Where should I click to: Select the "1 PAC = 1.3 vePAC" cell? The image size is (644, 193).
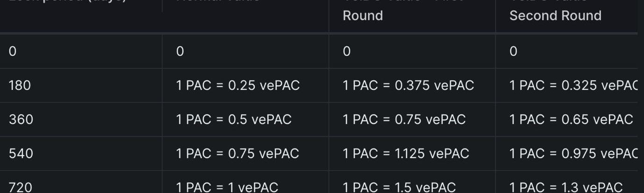[566, 187]
